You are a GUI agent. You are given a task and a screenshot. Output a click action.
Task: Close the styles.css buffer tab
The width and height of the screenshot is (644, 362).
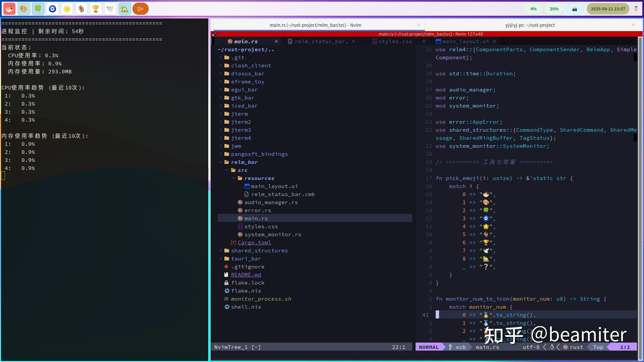(424, 42)
